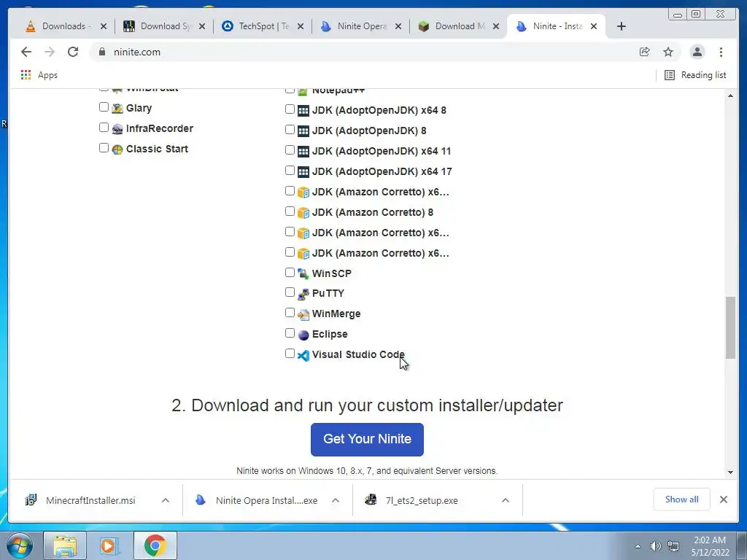Tick the Visual Studio Code checkbox
Image resolution: width=747 pixels, height=560 pixels.
point(290,354)
